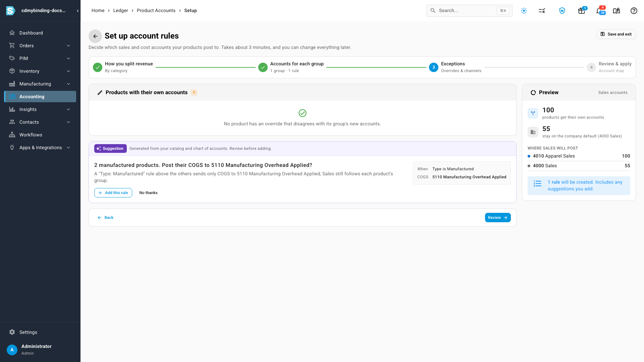Click Add this rule
This screenshot has height=362, width=644.
coord(113,193)
